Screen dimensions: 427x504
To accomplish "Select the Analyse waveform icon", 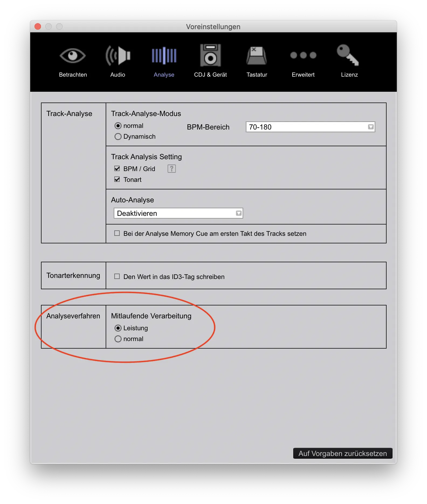I will [164, 56].
